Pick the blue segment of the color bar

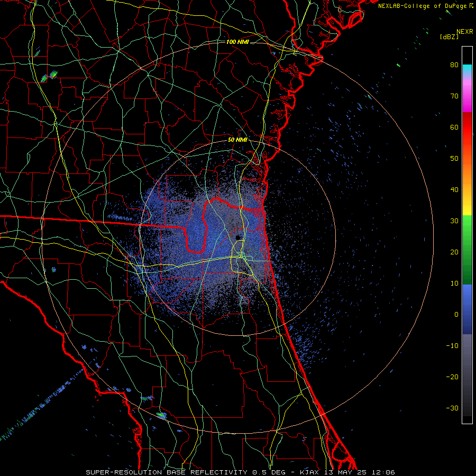[467, 309]
